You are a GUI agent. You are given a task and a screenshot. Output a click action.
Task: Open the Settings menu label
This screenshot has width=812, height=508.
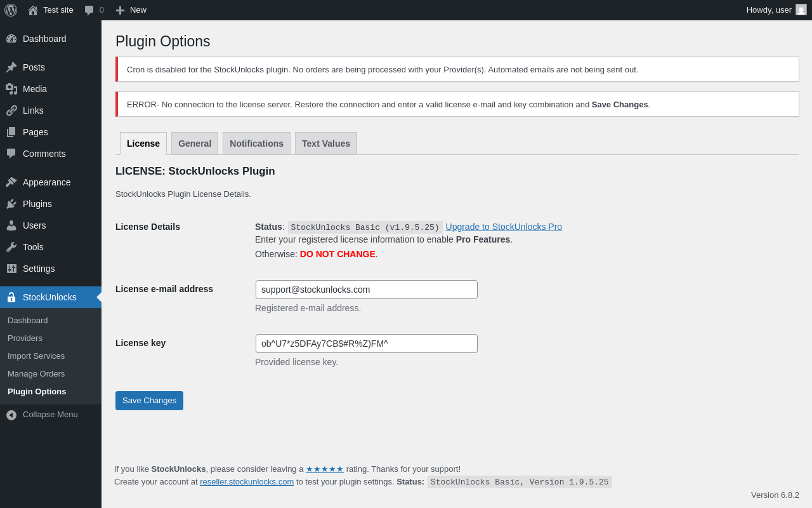pyautogui.click(x=39, y=269)
